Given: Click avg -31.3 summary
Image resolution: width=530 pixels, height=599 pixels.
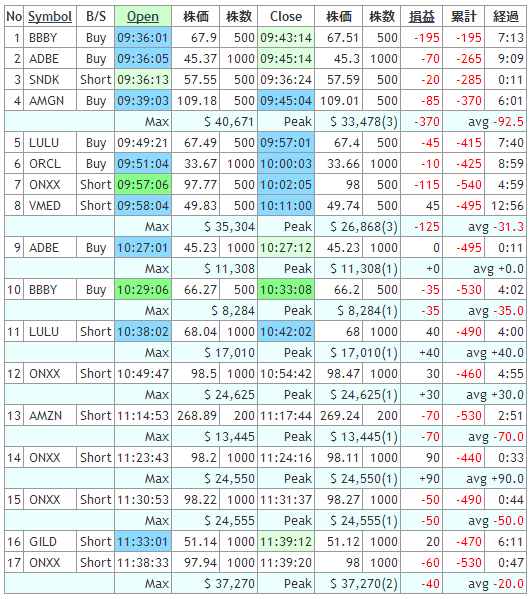Looking at the screenshot, I should [x=496, y=227].
